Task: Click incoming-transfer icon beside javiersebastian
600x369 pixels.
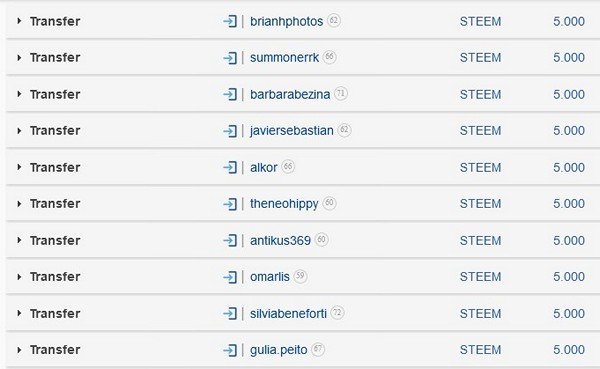Action: 230,131
